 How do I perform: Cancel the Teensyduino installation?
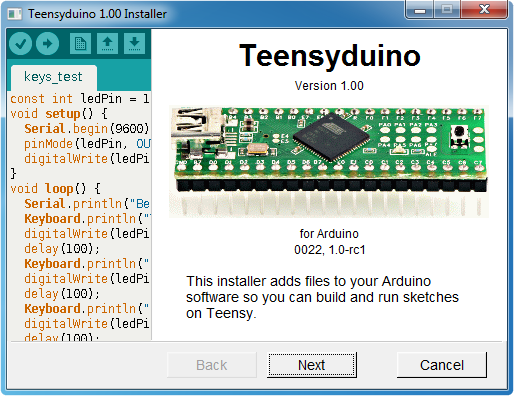(442, 365)
